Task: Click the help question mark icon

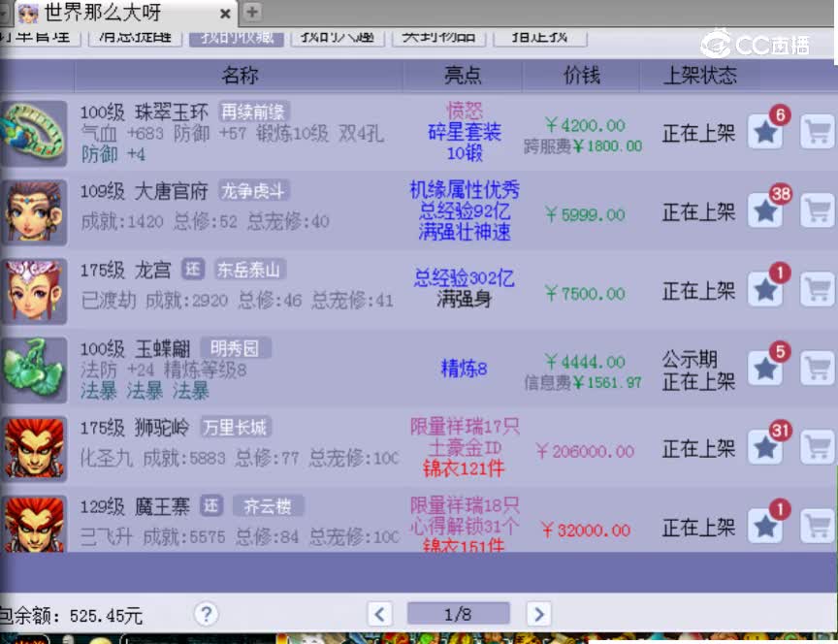Action: pyautogui.click(x=206, y=614)
